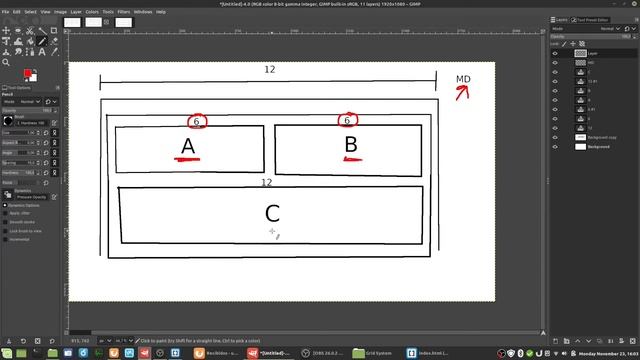Screen dimensions: 640x360
Task: Collapse the Dynamics Options expander
Action: click(x=5, y=205)
